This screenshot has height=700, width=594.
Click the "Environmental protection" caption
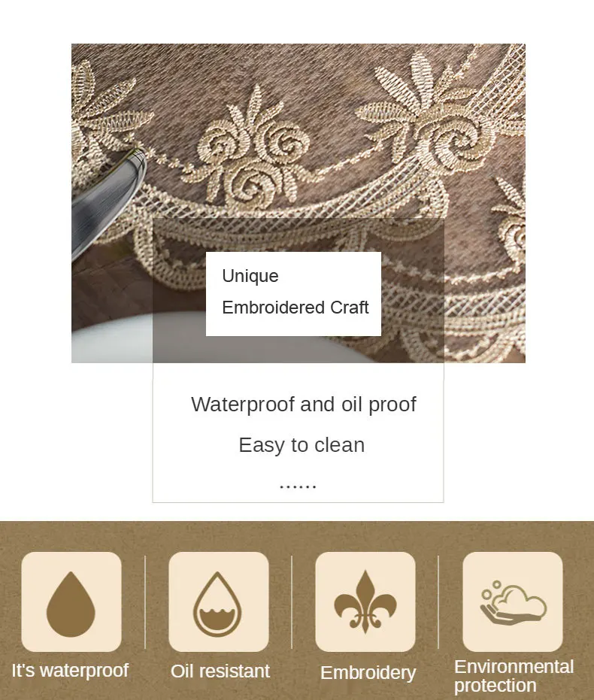tap(514, 677)
